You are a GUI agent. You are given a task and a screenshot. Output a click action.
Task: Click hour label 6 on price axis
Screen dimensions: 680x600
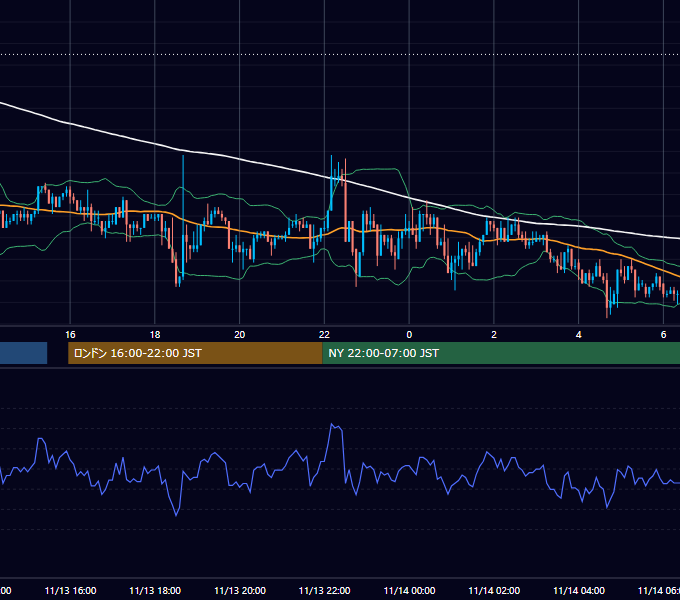(x=663, y=334)
